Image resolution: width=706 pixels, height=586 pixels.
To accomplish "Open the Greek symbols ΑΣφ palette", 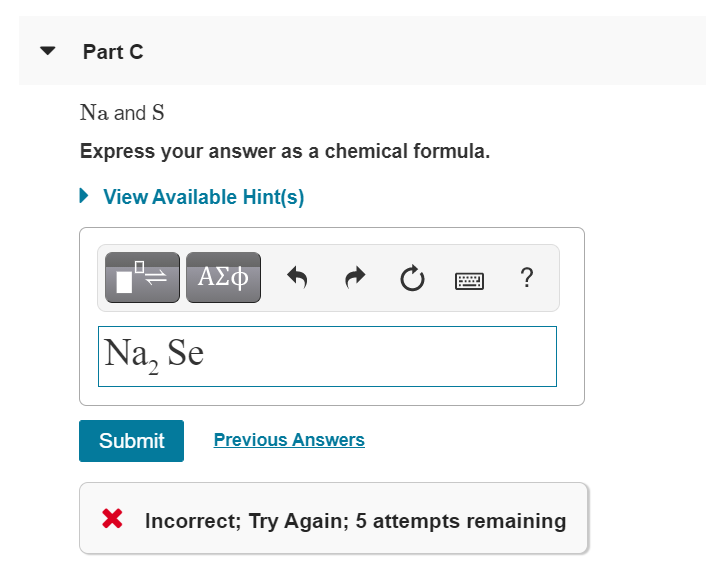I will (223, 277).
